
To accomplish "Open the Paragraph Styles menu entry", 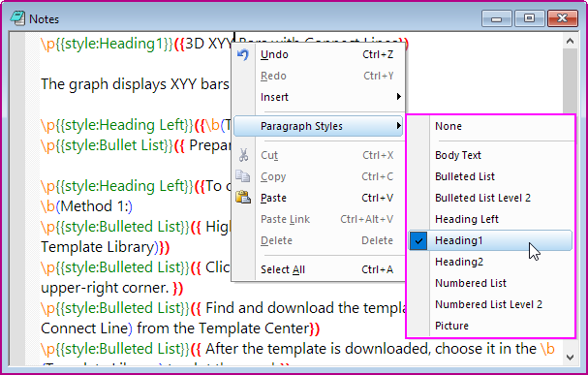I will (319, 126).
